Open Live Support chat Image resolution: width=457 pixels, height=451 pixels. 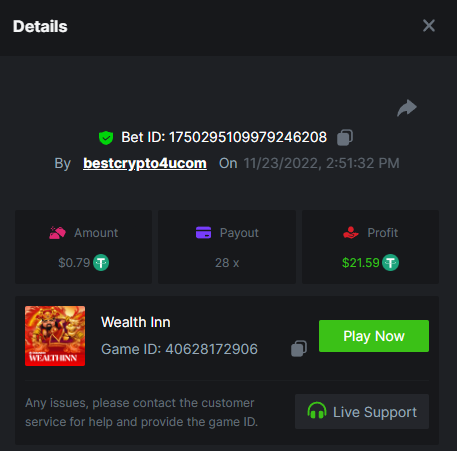pos(362,412)
